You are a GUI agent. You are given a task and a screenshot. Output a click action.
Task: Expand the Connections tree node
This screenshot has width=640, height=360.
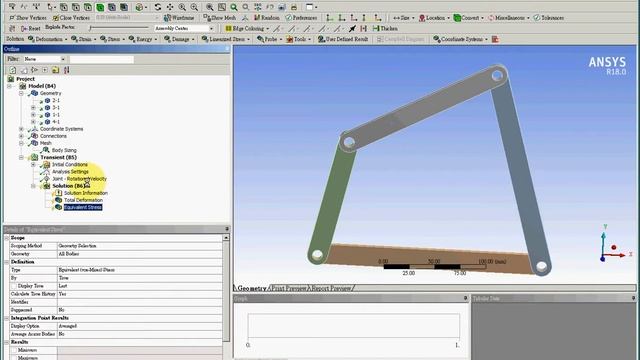pyautogui.click(x=21, y=136)
